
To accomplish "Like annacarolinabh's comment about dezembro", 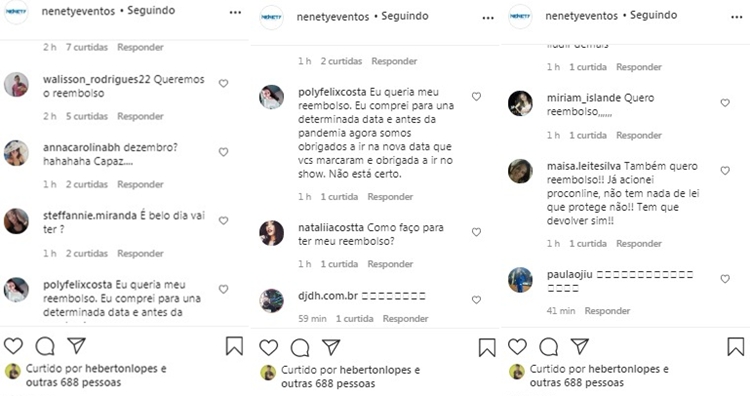I will tap(223, 152).
